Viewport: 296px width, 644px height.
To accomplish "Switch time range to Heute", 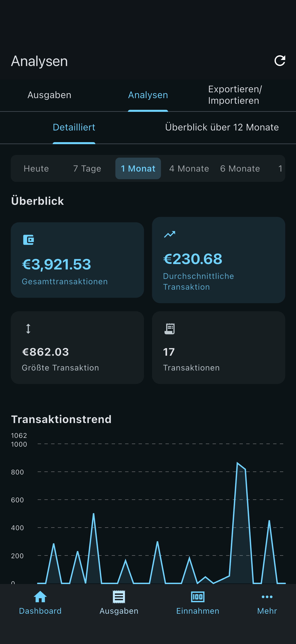I will pos(36,168).
